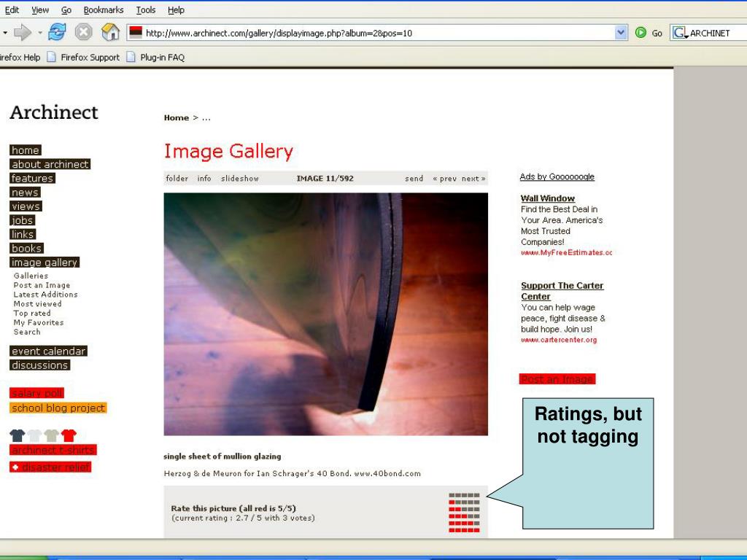Click the site favicon in address bar

(x=136, y=32)
